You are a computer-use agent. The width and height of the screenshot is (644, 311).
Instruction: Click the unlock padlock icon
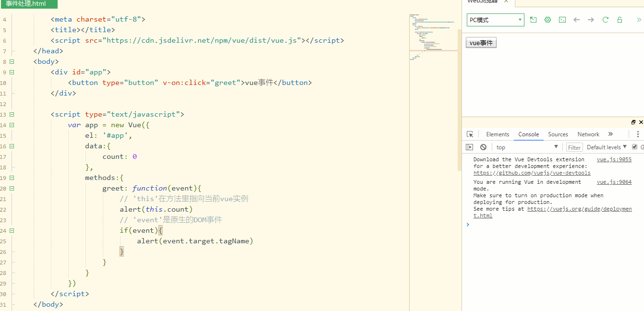click(620, 20)
